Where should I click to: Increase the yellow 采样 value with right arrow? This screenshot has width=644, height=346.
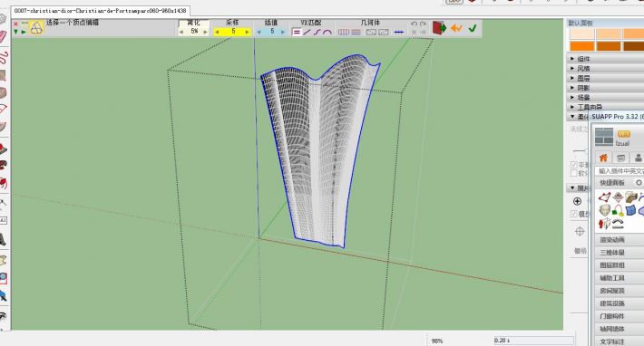click(x=248, y=32)
